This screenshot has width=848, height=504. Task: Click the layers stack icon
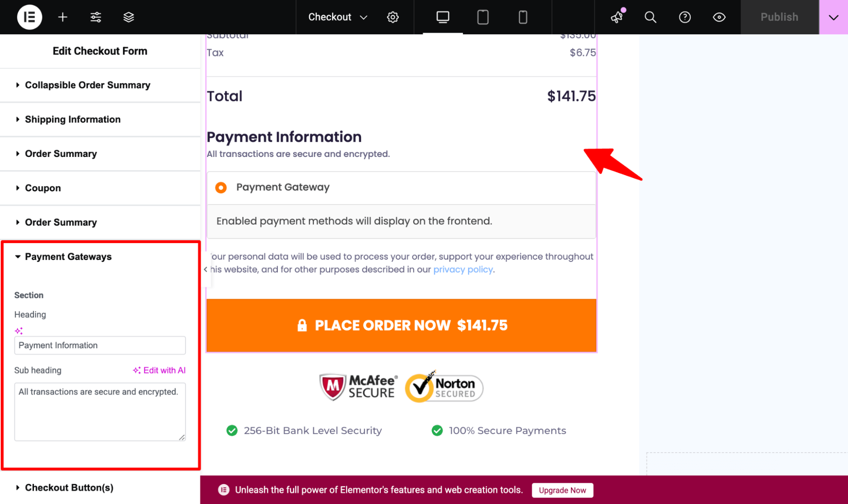pyautogui.click(x=129, y=17)
